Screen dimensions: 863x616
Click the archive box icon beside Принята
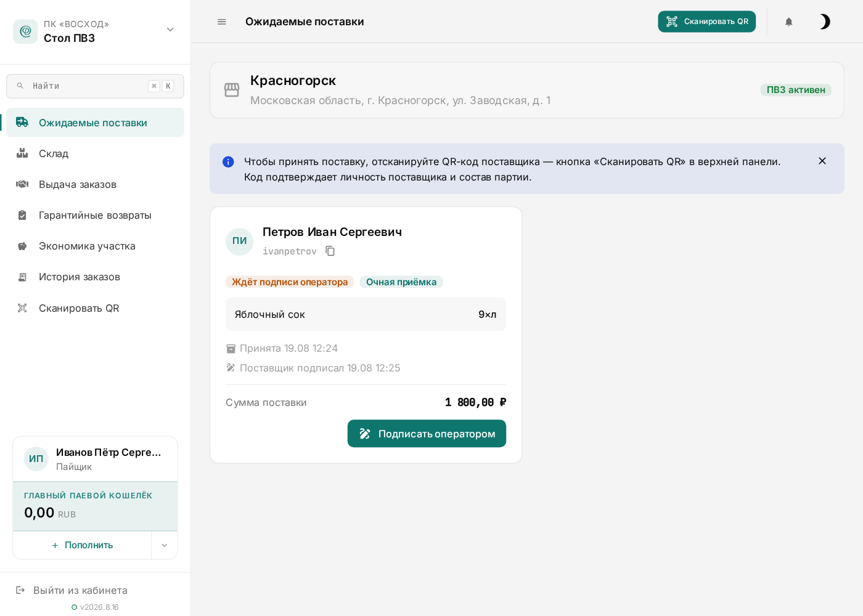(231, 349)
